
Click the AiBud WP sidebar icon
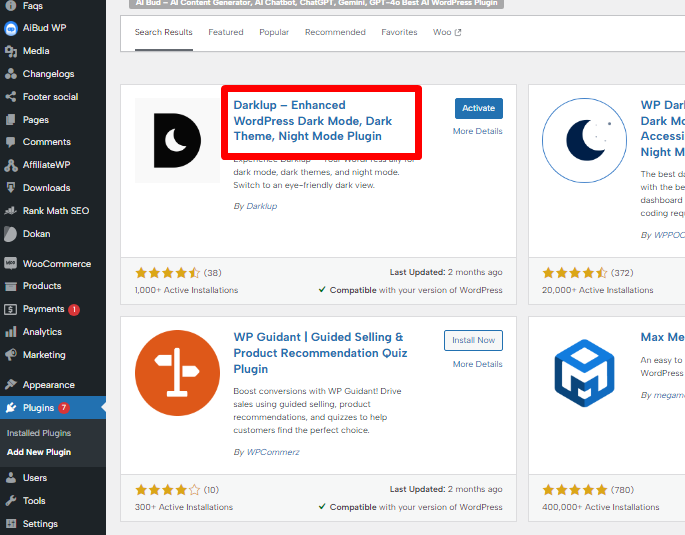[x=10, y=28]
